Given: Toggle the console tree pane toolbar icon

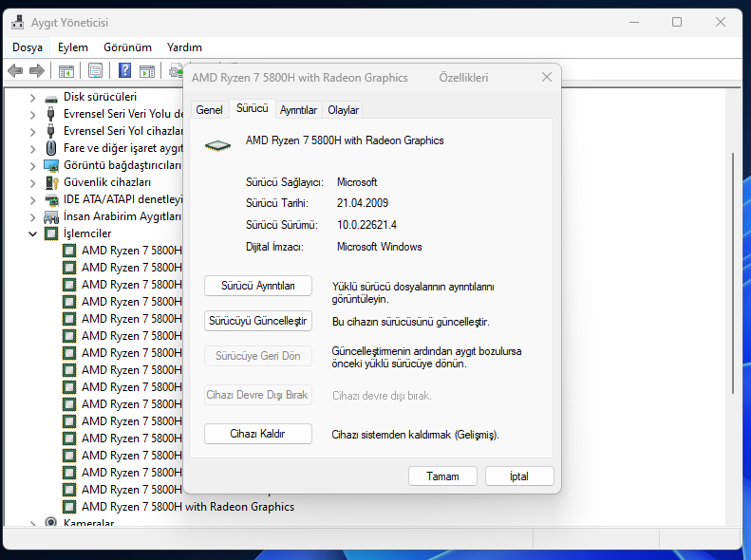Looking at the screenshot, I should point(66,71).
